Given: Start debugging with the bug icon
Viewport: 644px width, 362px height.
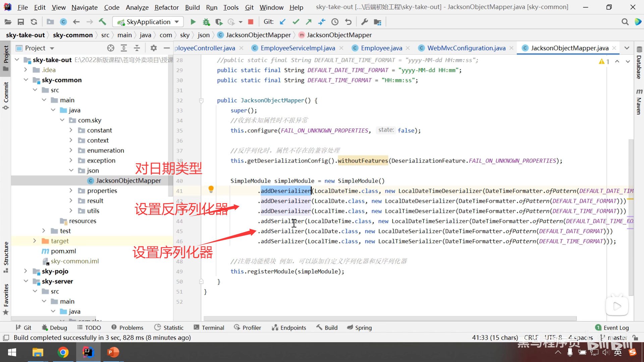Looking at the screenshot, I should point(206,22).
